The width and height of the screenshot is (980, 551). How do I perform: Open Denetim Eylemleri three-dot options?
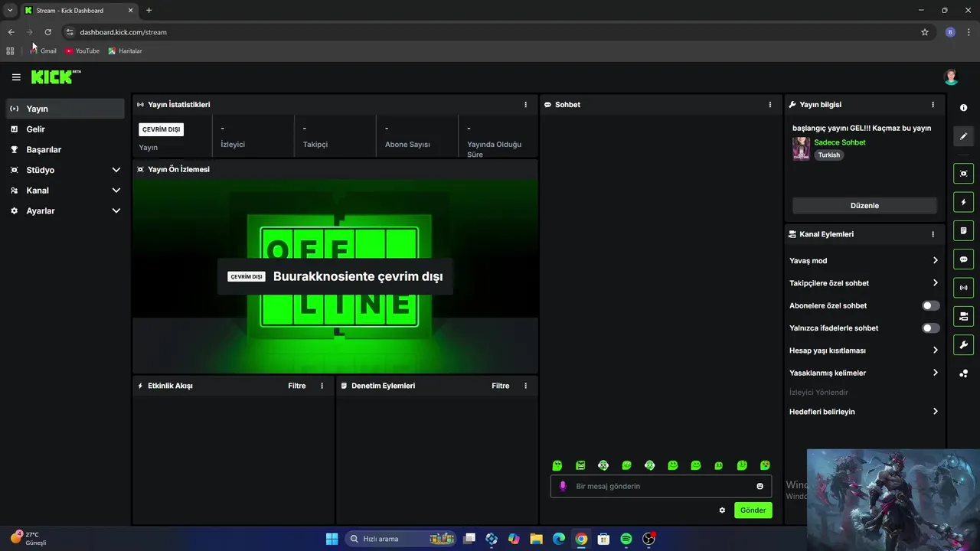[525, 386]
